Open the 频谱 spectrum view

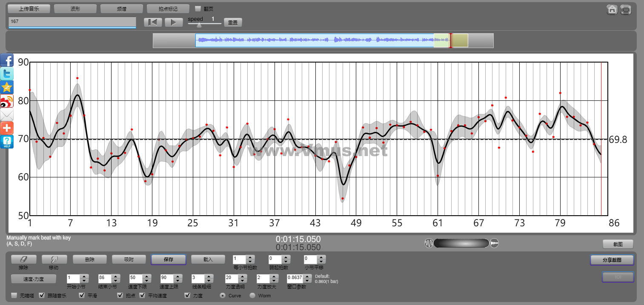(x=122, y=9)
